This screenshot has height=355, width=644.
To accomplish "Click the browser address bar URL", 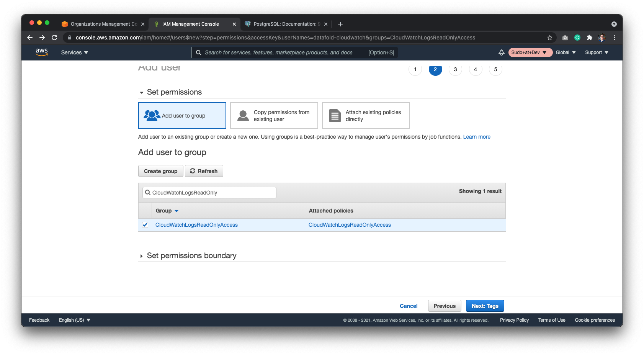I will pos(275,38).
